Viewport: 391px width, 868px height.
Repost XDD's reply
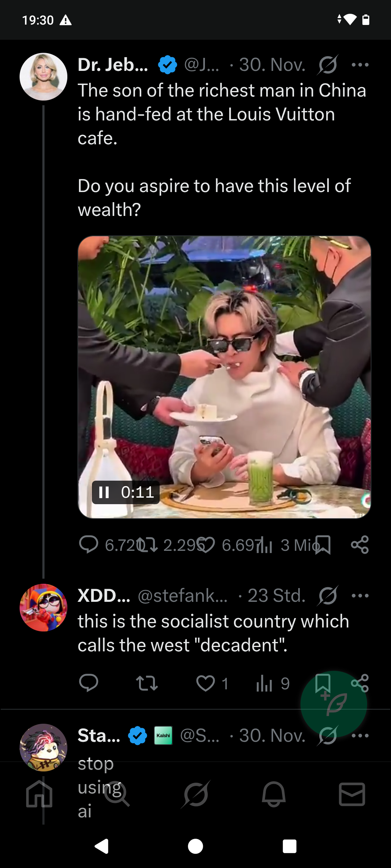147,683
